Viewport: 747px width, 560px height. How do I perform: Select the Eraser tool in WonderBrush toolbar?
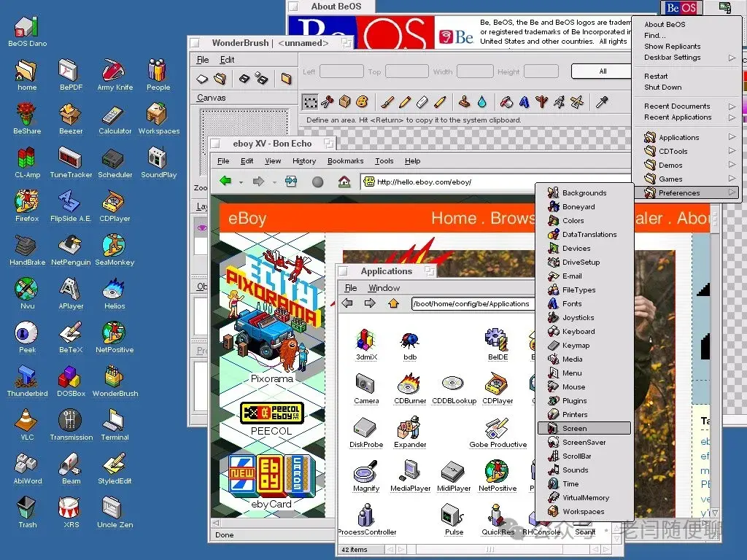click(422, 102)
